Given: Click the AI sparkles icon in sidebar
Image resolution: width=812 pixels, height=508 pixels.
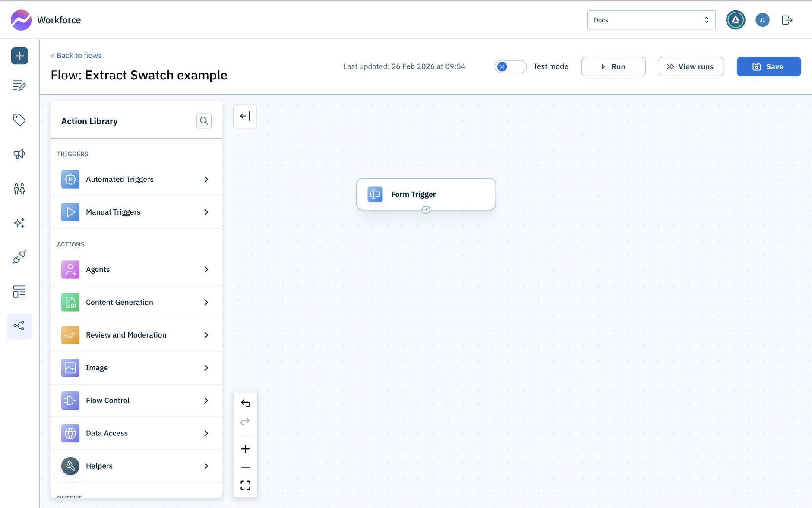Looking at the screenshot, I should tap(19, 223).
